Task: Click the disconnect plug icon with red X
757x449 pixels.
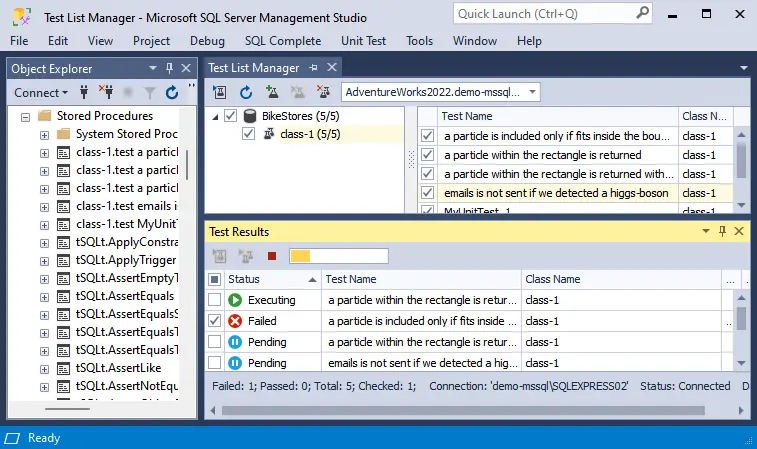Action: pos(106,92)
